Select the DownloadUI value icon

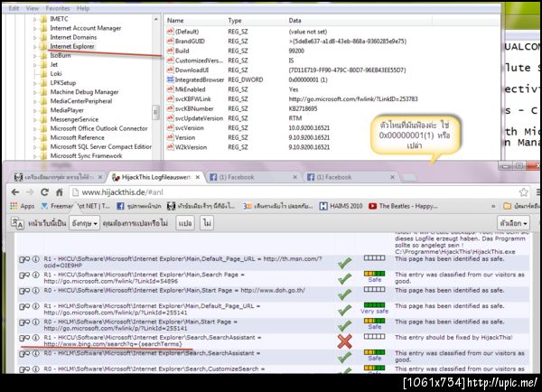pos(170,70)
